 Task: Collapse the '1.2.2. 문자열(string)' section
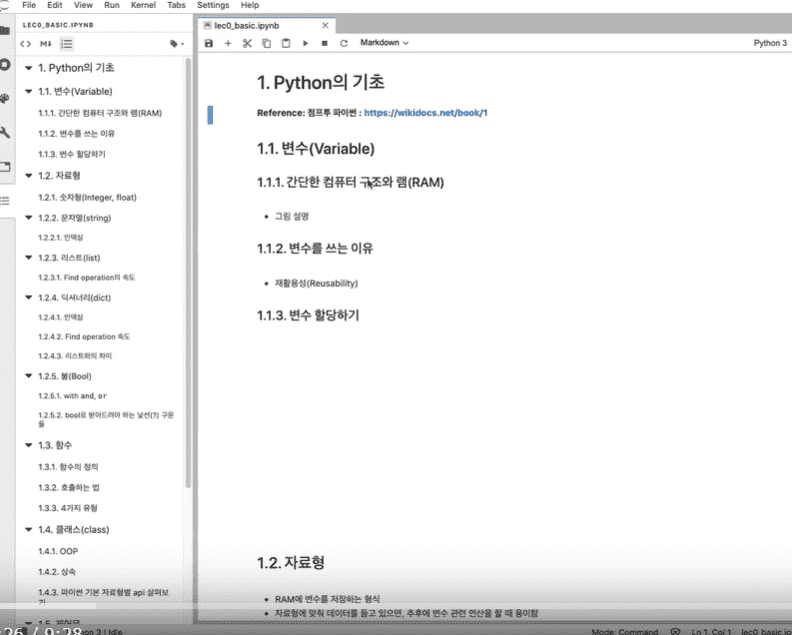29,218
